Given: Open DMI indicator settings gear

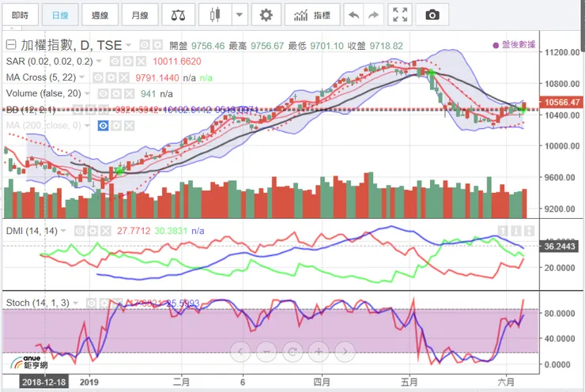Looking at the screenshot, I should coord(92,232).
